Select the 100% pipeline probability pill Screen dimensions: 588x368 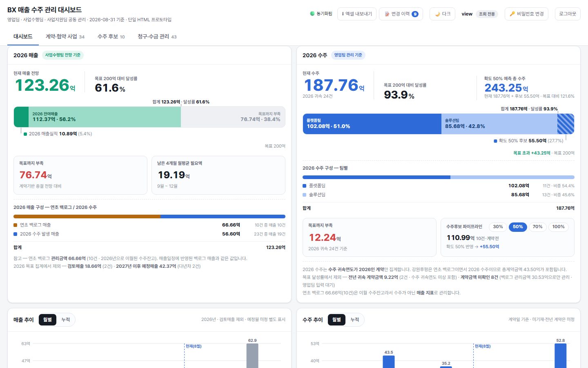[x=558, y=227]
